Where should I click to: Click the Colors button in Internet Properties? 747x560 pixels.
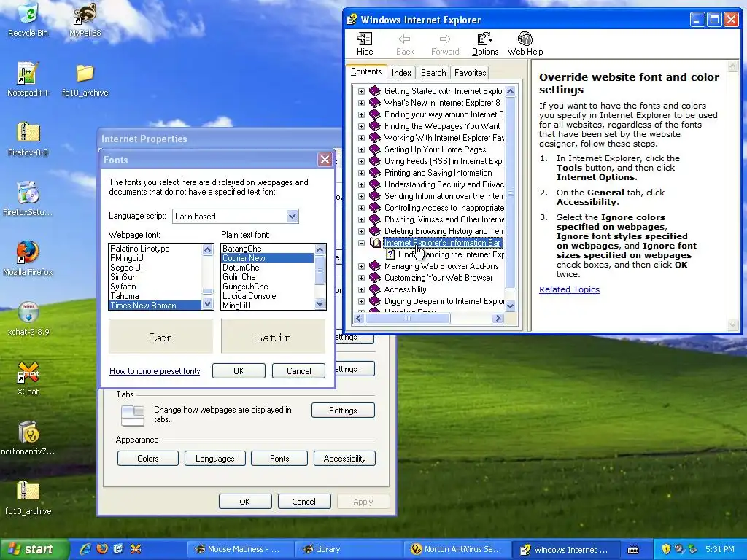tap(147, 459)
